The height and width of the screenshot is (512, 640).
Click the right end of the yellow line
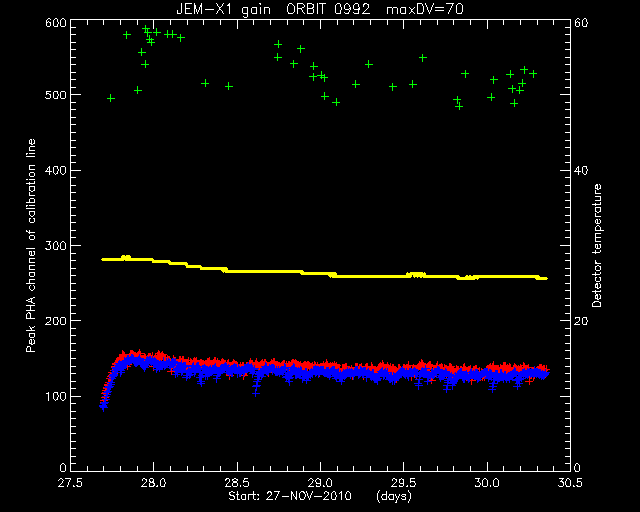coord(545,278)
